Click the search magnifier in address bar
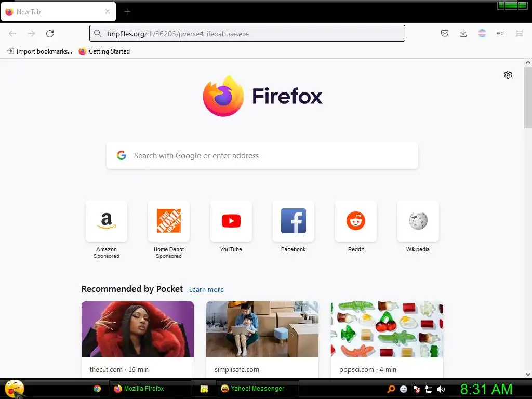The width and height of the screenshot is (532, 399). [98, 33]
